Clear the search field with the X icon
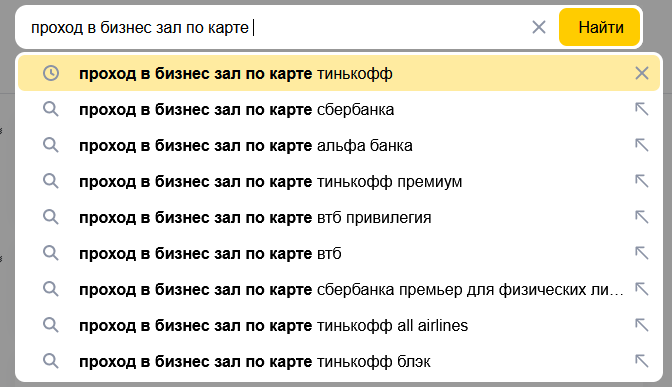Screen dimensions: 672x387 tap(539, 27)
